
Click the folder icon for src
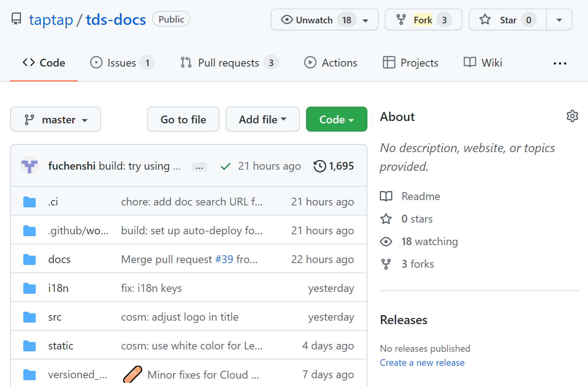[x=30, y=317]
